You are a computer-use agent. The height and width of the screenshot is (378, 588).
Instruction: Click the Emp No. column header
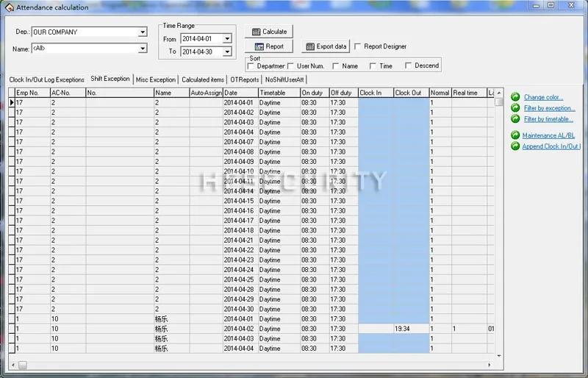click(32, 93)
